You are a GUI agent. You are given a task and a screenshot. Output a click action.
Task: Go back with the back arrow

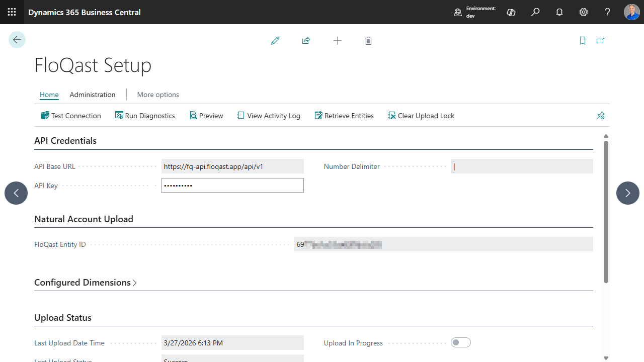[17, 40]
